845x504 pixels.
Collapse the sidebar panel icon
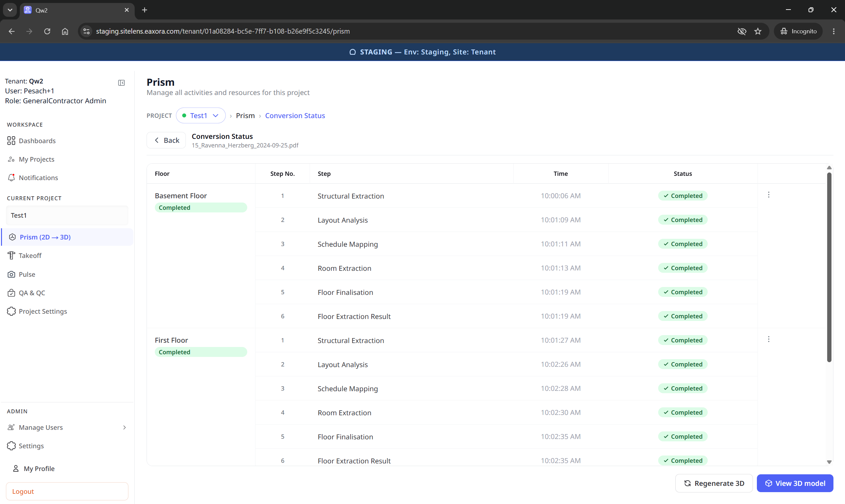pyautogui.click(x=121, y=83)
